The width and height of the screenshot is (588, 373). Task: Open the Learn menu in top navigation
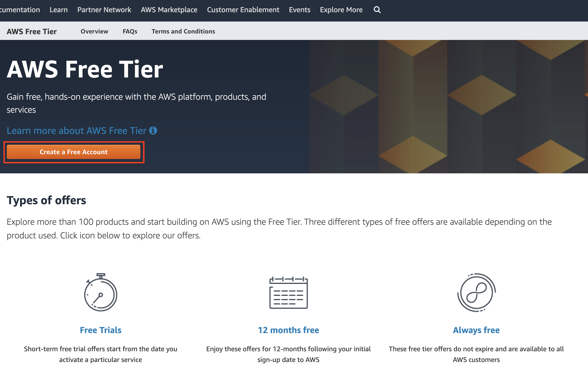(x=59, y=10)
